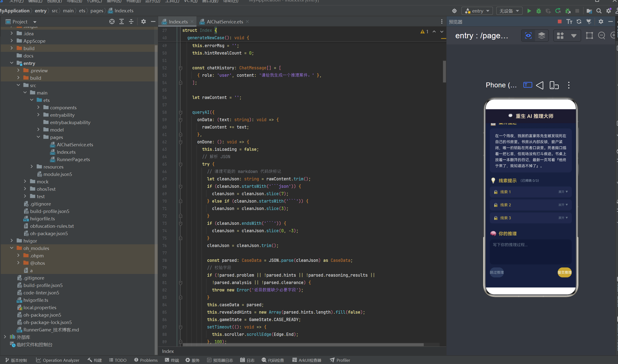Open the 终端 terminal tool window
618x364 pixels.
tap(172, 360)
